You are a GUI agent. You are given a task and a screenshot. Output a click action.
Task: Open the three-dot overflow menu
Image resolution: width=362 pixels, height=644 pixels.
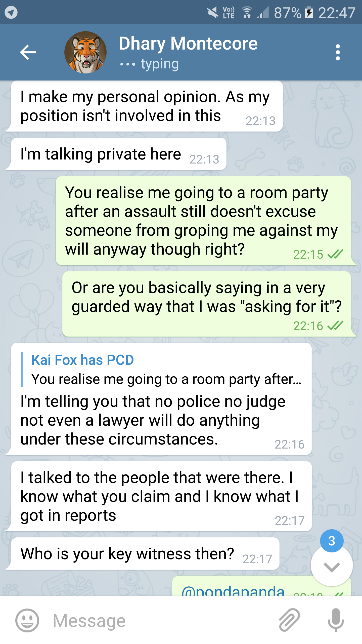coord(338,52)
